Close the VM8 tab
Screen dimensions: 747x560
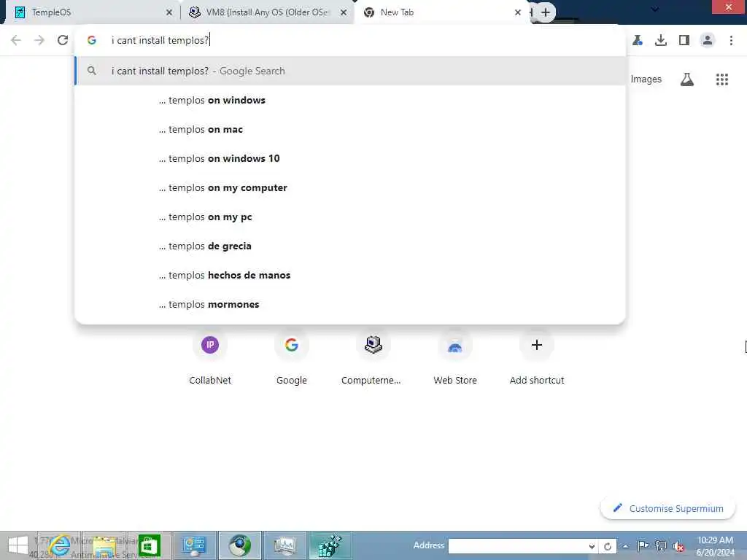344,13
